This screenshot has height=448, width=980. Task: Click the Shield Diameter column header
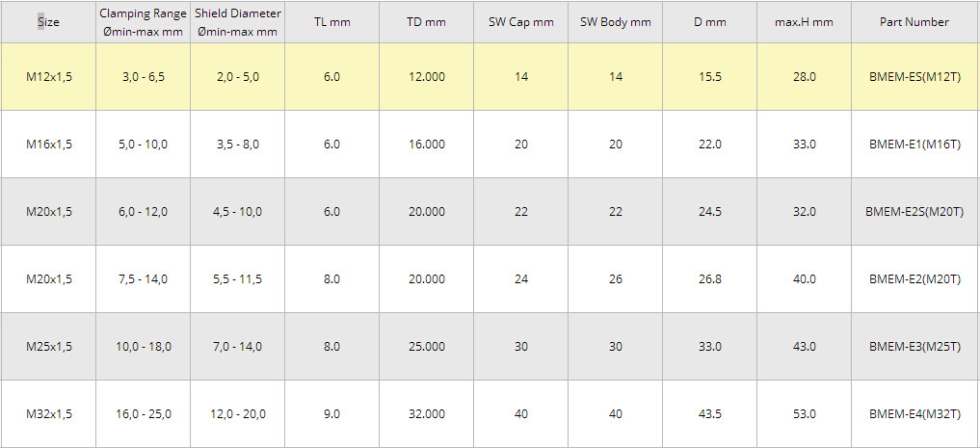[x=237, y=22]
